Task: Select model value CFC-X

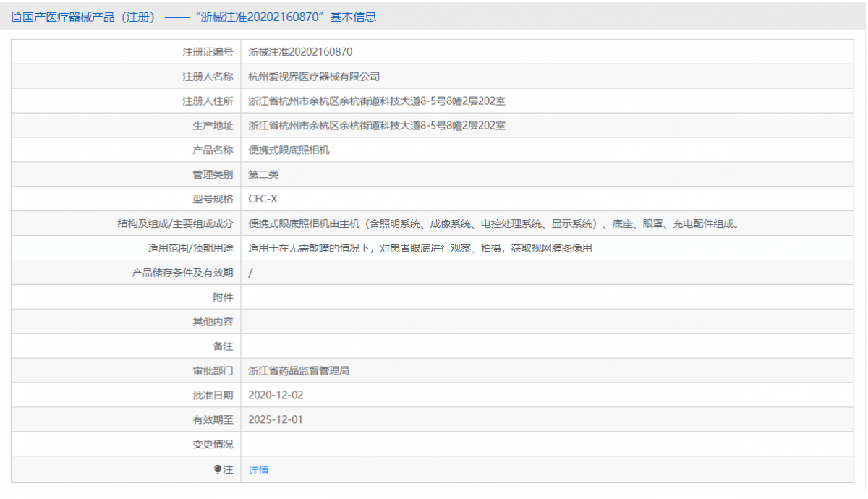Action: point(263,200)
